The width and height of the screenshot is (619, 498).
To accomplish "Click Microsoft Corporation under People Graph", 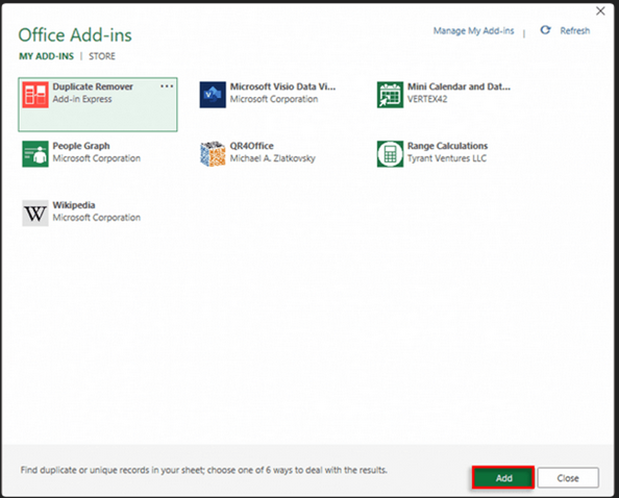I will coord(96,158).
